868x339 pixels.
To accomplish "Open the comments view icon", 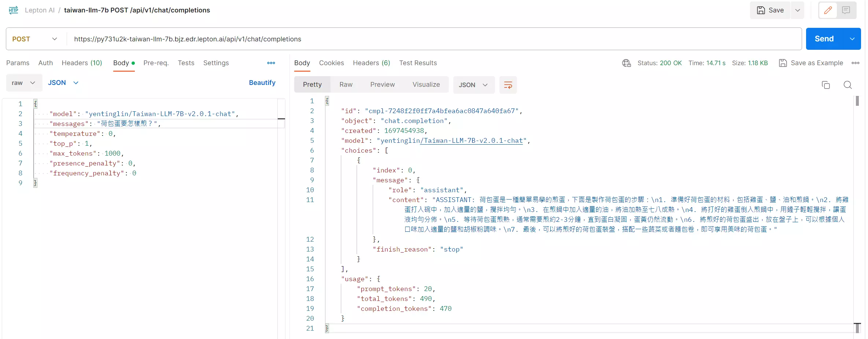I will pos(846,10).
